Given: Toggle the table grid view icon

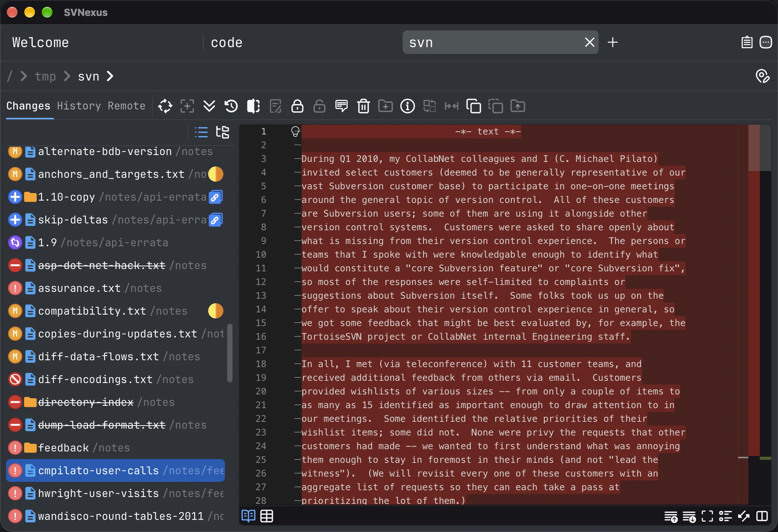Looking at the screenshot, I should (267, 516).
